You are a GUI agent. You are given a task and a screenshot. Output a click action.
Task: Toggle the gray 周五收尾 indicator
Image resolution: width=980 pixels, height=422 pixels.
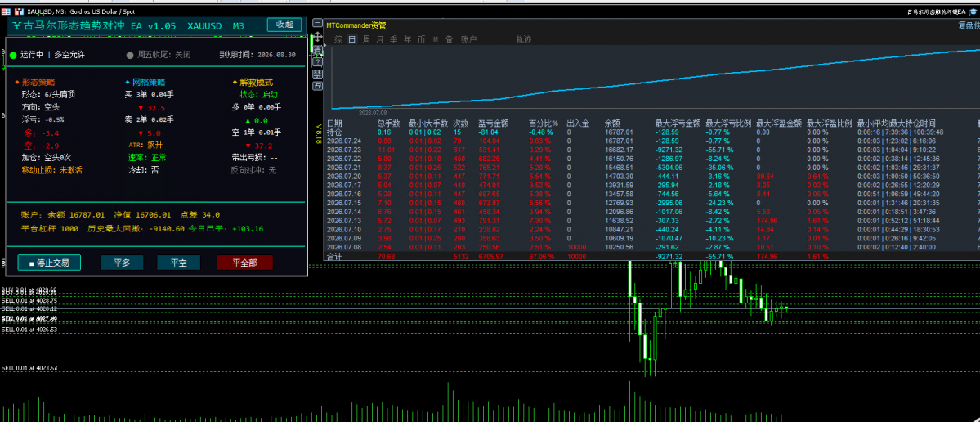coord(129,55)
